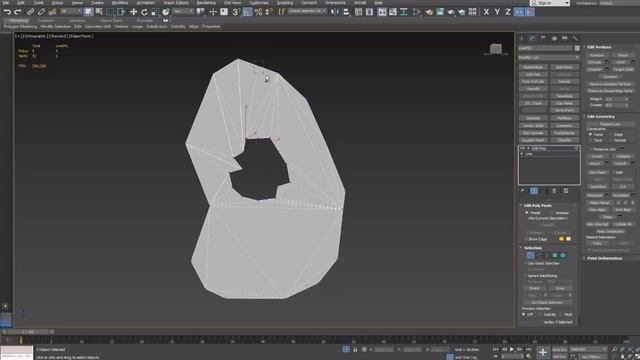This screenshot has width=640, height=360.
Task: Click the X axis constraint icon
Action: tap(486, 12)
